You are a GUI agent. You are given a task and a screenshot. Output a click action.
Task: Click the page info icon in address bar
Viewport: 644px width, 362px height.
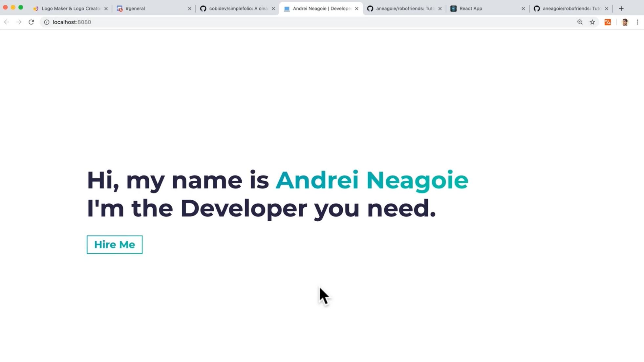coord(47,22)
